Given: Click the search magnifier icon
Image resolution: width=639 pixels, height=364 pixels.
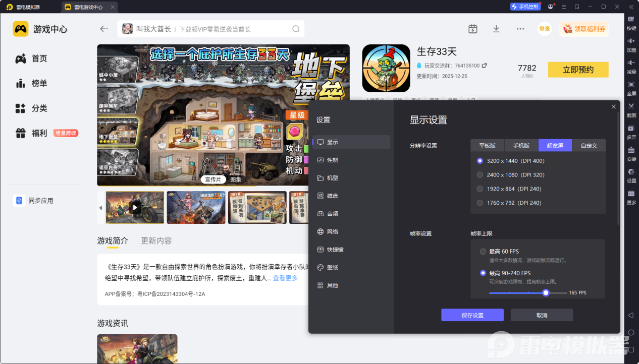Looking at the screenshot, I should tap(296, 29).
